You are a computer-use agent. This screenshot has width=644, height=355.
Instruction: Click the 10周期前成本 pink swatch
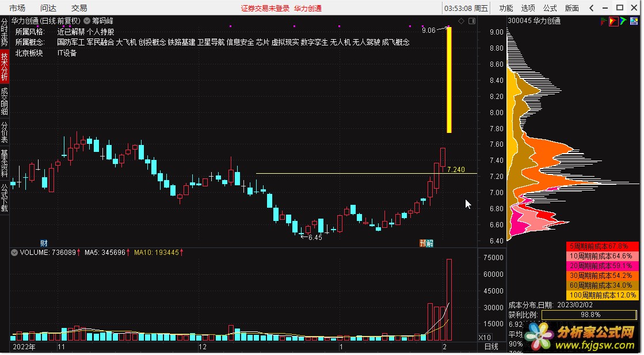point(601,256)
